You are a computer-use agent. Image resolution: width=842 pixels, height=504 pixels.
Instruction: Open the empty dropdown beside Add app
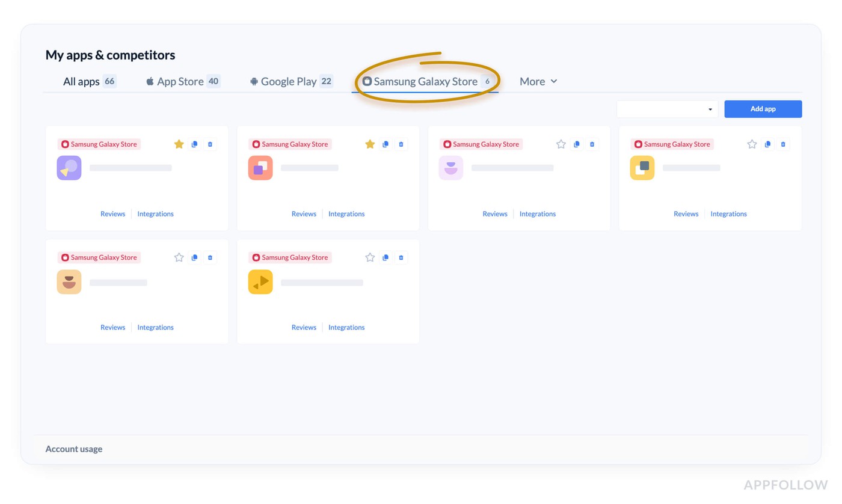667,109
